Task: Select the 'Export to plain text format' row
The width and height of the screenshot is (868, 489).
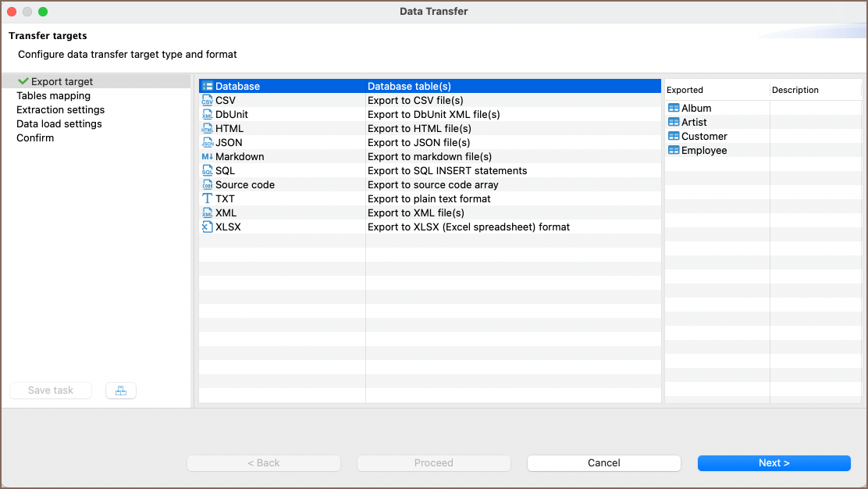Action: tap(429, 199)
